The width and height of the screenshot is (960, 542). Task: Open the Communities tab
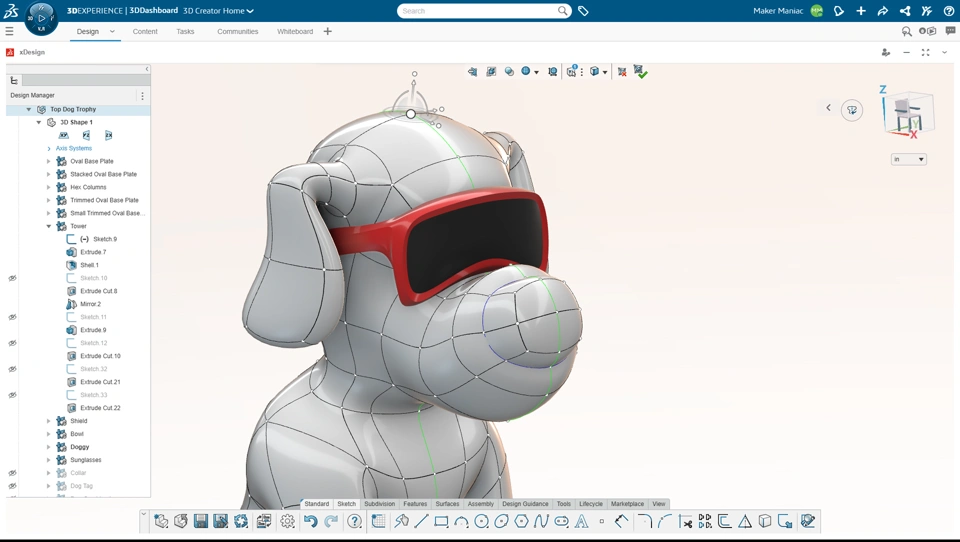pyautogui.click(x=237, y=31)
